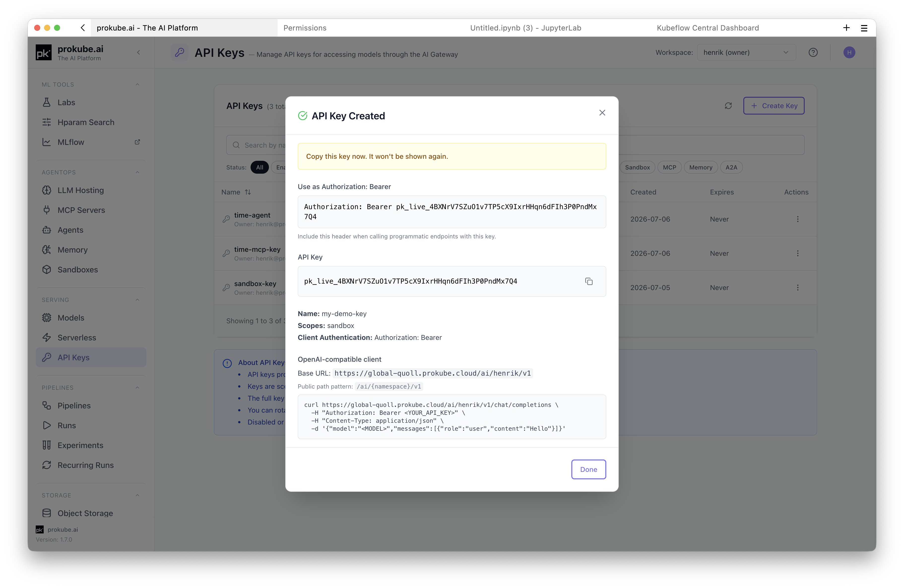The width and height of the screenshot is (904, 588).
Task: Click the time-agent key name
Action: (x=252, y=215)
